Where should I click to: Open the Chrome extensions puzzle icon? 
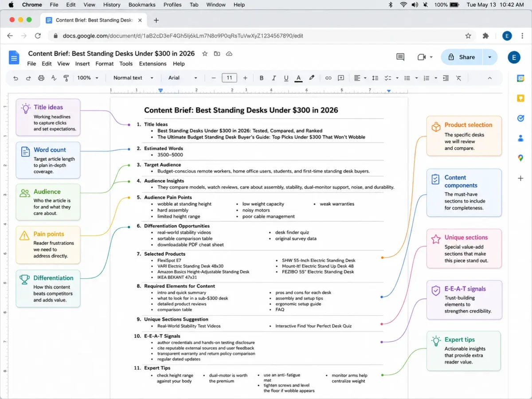[485, 36]
